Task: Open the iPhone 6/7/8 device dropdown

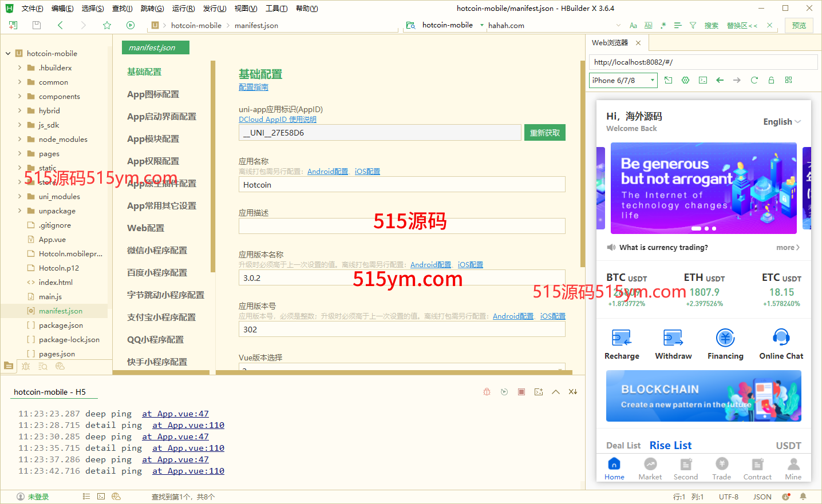Action: [x=623, y=81]
